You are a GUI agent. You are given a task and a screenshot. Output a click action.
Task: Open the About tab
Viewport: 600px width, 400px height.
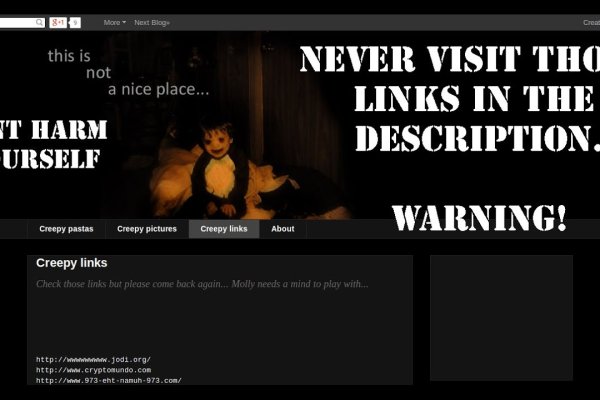click(283, 229)
